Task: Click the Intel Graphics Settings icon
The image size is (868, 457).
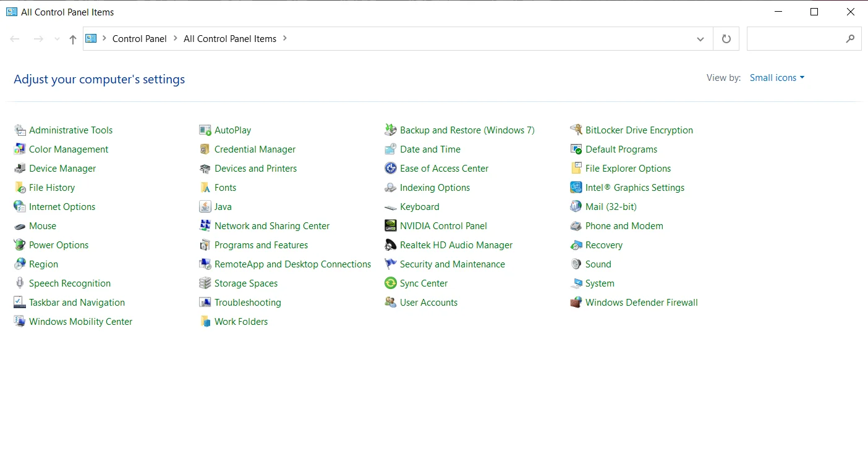Action: coord(576,188)
